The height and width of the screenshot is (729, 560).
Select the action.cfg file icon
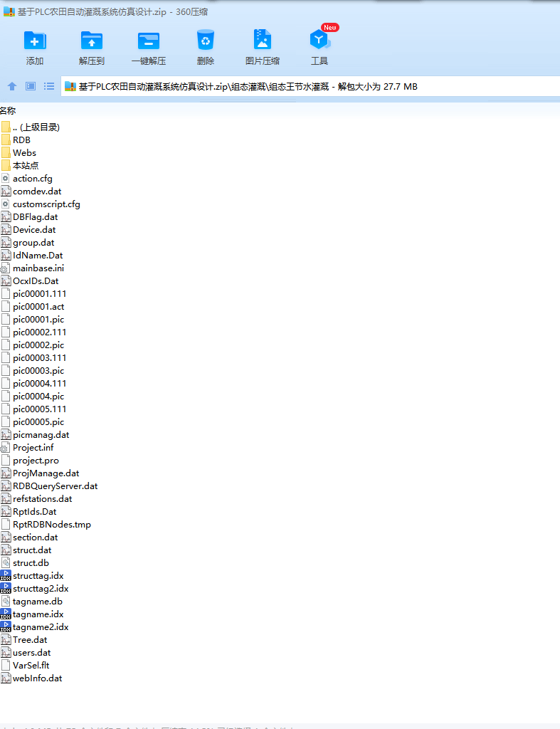point(6,179)
